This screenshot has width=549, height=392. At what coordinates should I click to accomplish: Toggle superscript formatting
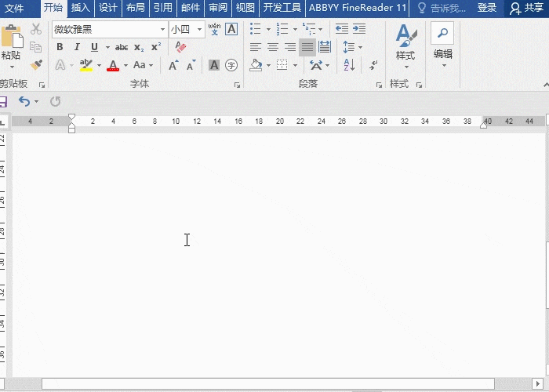click(156, 47)
